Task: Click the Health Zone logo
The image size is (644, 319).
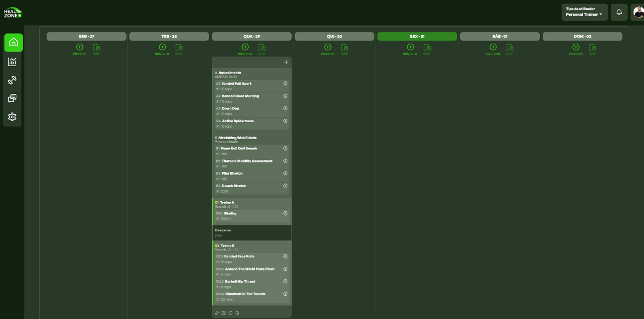Action: (13, 12)
